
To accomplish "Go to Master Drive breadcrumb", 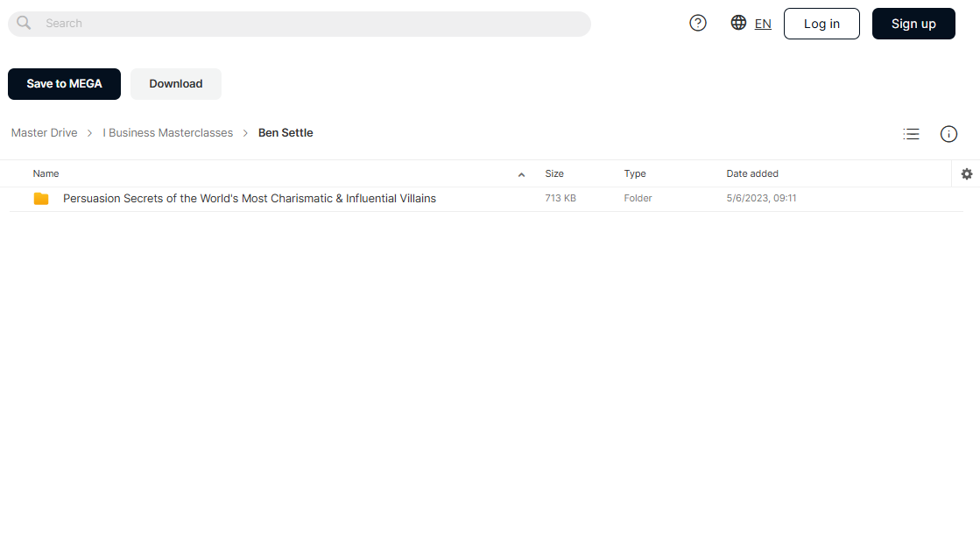I will pos(45,132).
